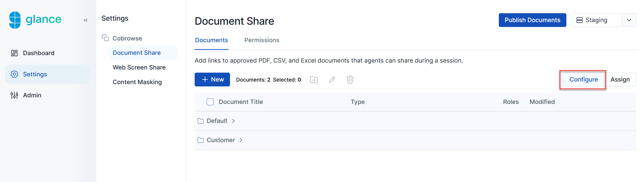Collapse the sidebar with double-chevron icon

[85, 20]
